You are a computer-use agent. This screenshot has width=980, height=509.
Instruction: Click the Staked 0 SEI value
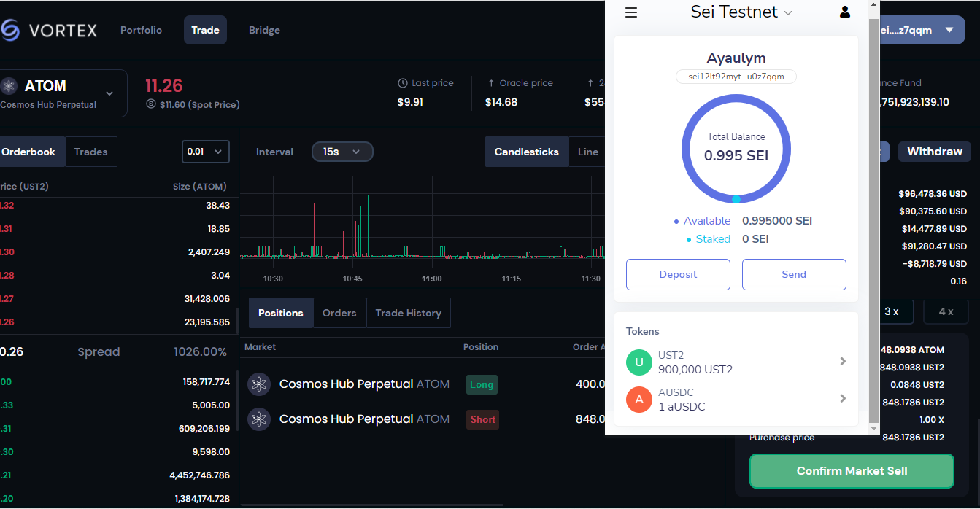click(x=755, y=239)
